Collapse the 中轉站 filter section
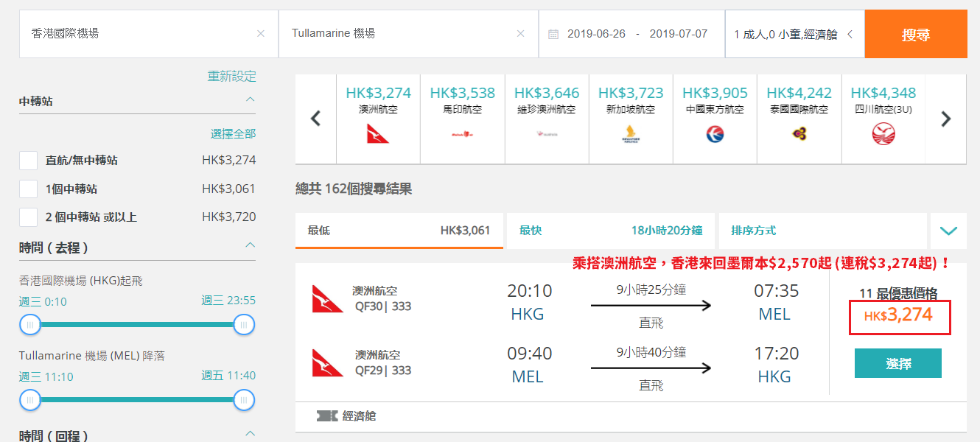 tap(251, 99)
